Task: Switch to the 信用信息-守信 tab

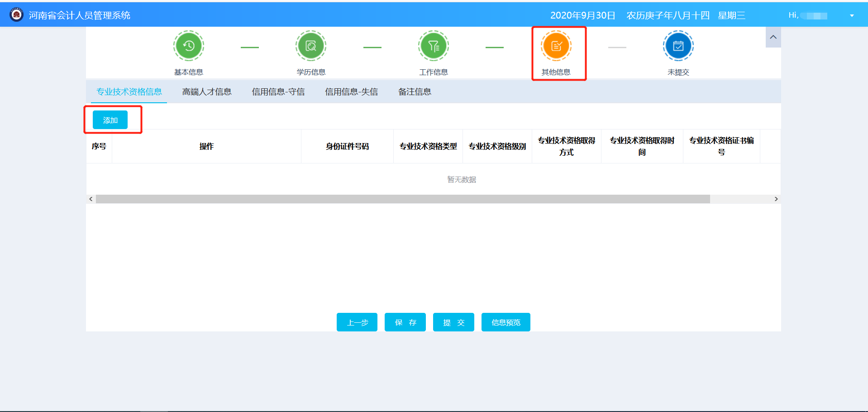Action: point(279,91)
